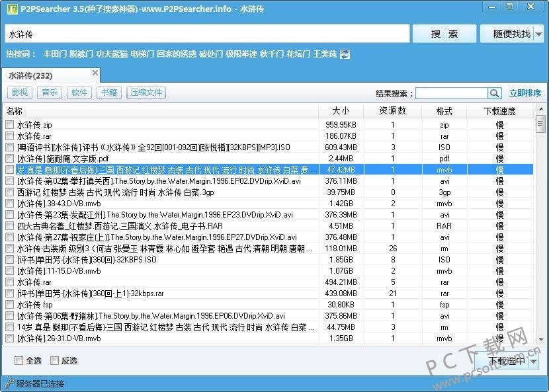549x392 pixels.
Task: Click the main search input field
Action: (x=207, y=34)
